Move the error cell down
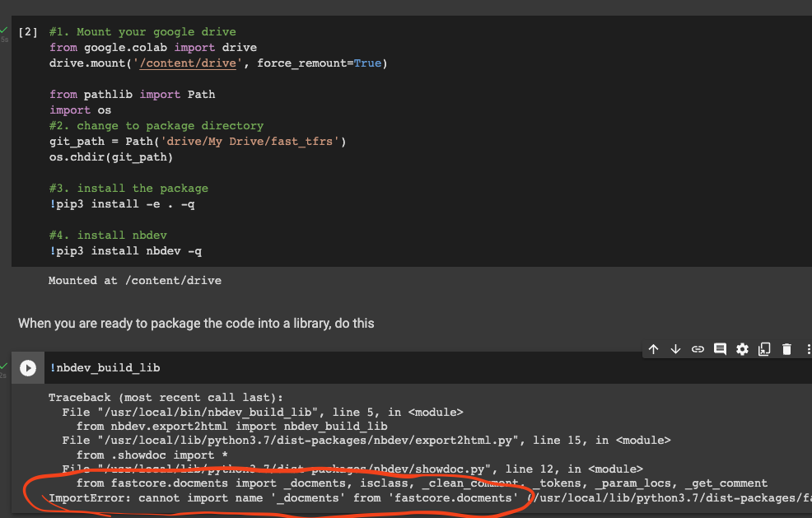812x518 pixels. coord(675,348)
